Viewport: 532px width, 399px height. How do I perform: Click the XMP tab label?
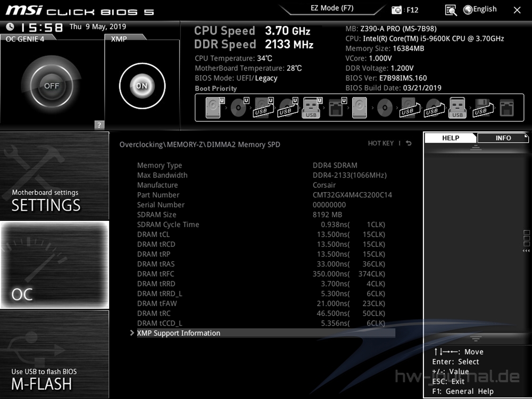pyautogui.click(x=119, y=39)
